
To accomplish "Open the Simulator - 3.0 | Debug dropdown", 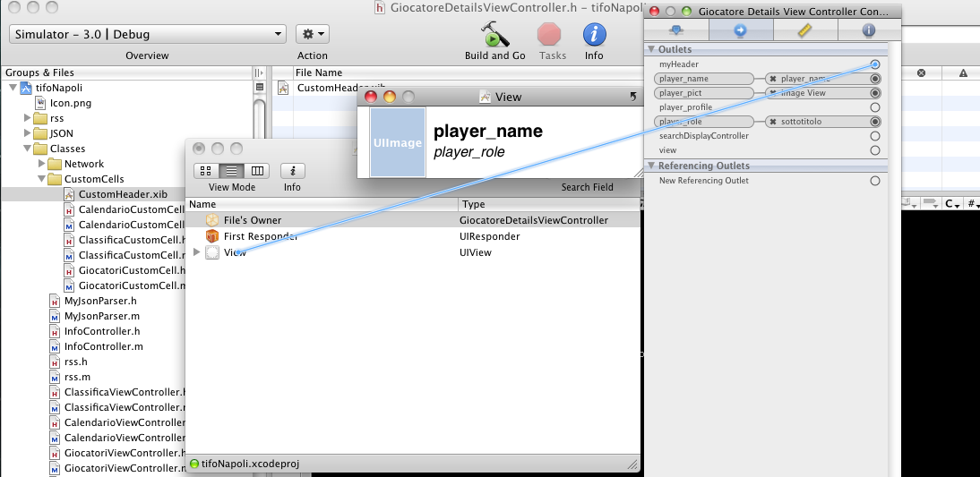I will 147,34.
